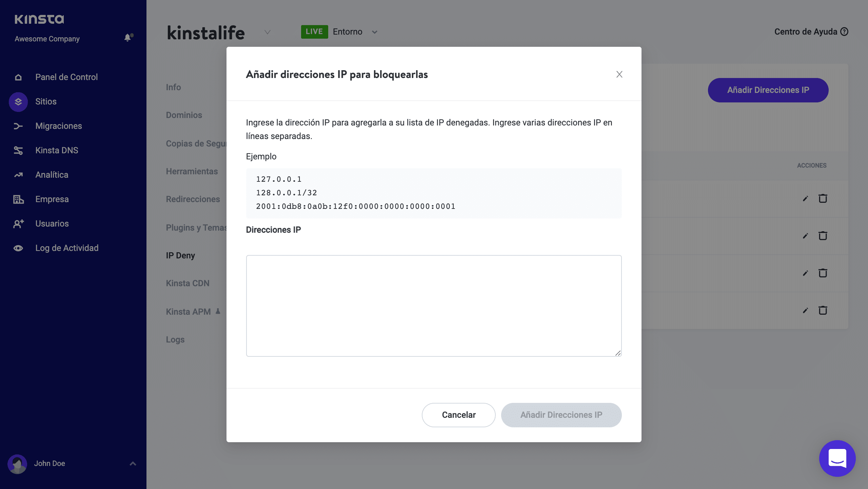
Task: Click the last row's trash delete icon
Action: (823, 311)
